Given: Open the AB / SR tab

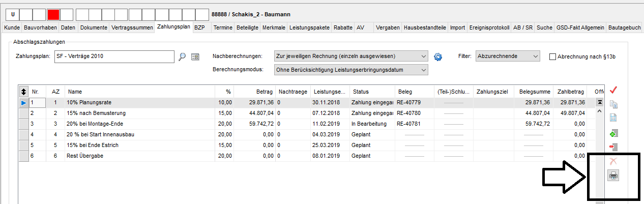Looking at the screenshot, I should (523, 27).
